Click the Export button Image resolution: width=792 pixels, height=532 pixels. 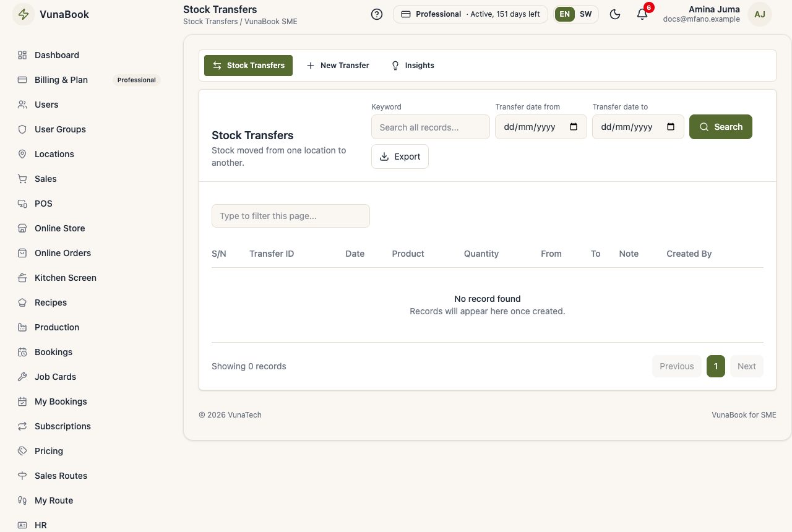(400, 157)
